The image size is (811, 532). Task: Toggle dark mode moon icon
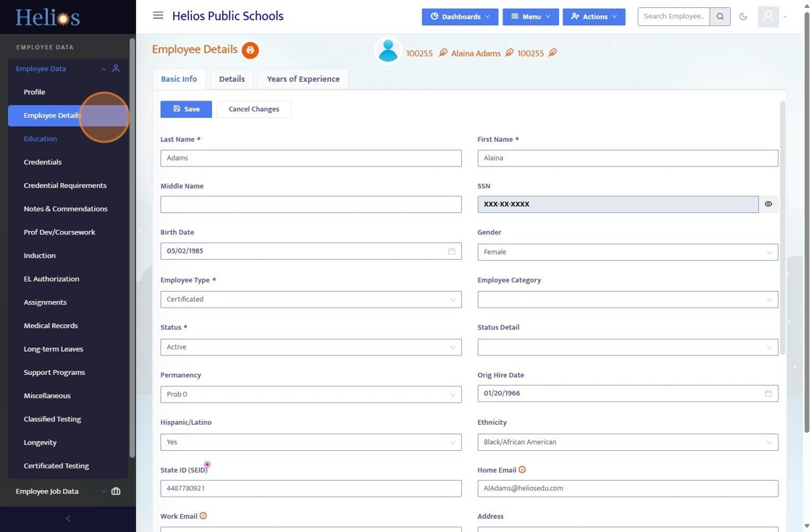tap(743, 17)
